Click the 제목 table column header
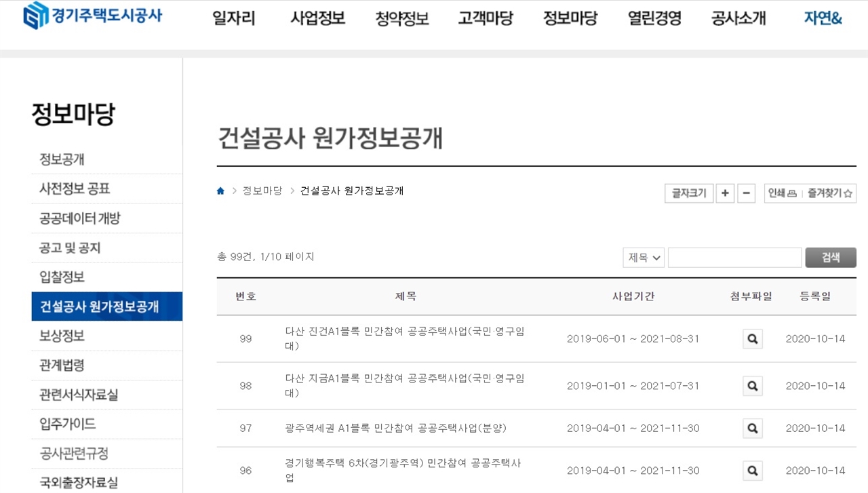Viewport: 868px width, 493px height. tap(406, 296)
